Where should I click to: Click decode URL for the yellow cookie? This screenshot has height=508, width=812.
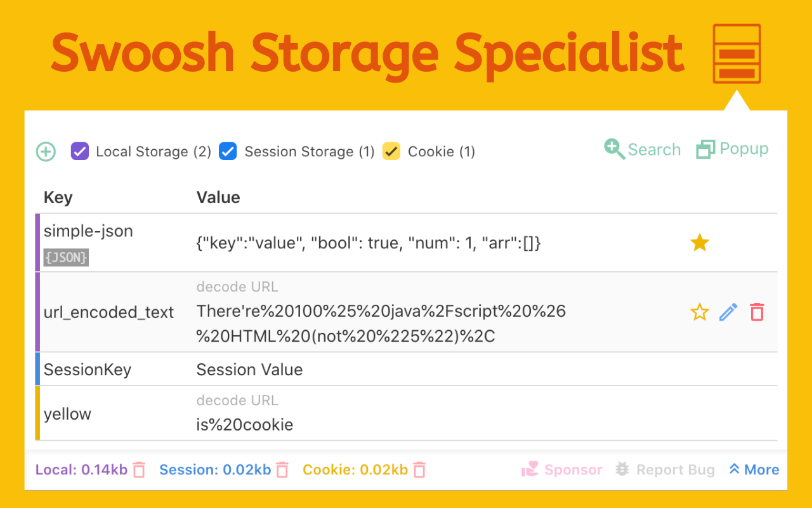point(237,400)
